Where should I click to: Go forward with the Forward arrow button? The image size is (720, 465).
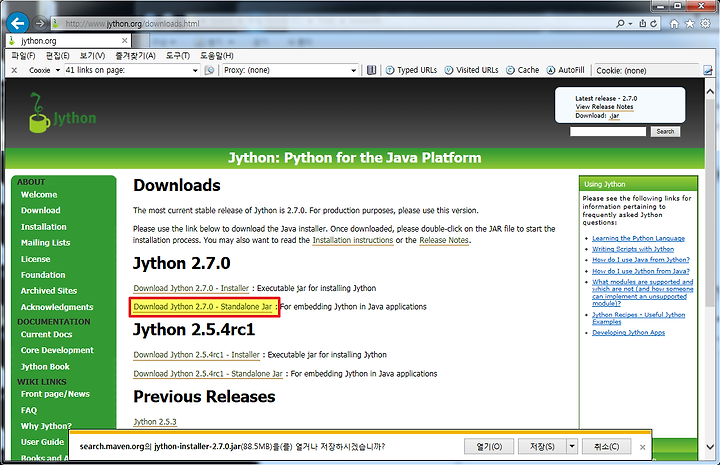coord(40,23)
